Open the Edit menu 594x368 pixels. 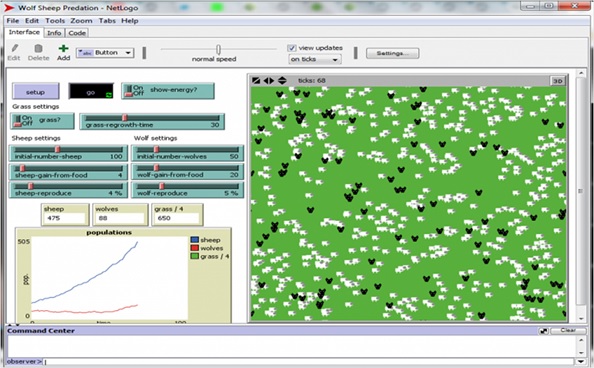click(32, 21)
